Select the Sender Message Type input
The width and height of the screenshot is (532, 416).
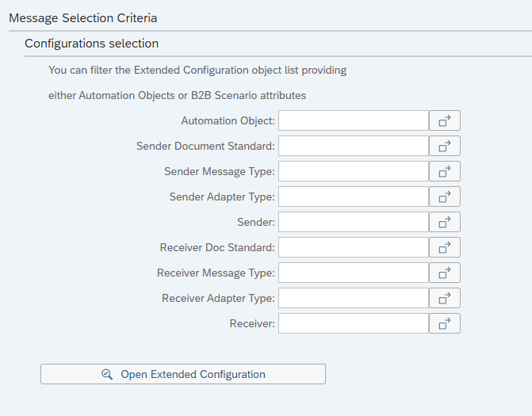(354, 171)
